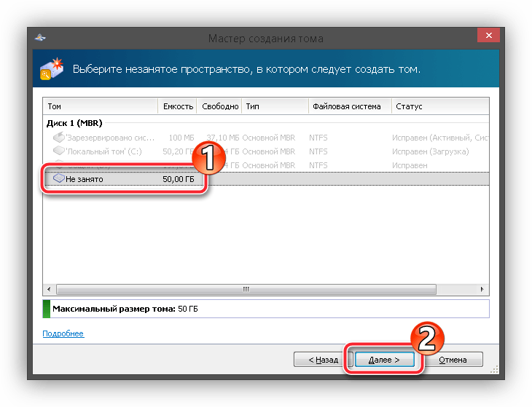Click the 50,00 ГБ capacity value
Image resolution: width=532 pixels, height=407 pixels.
pos(179,179)
